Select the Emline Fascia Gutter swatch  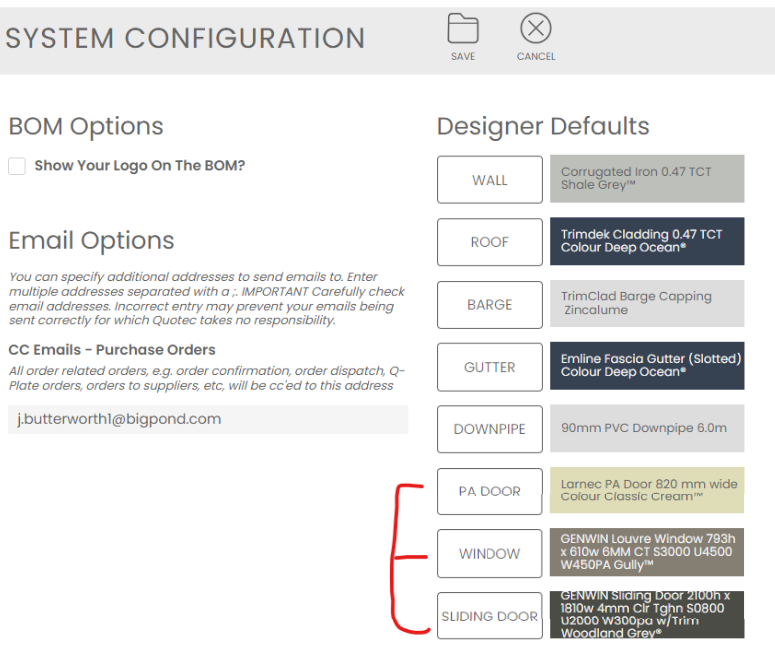click(647, 366)
